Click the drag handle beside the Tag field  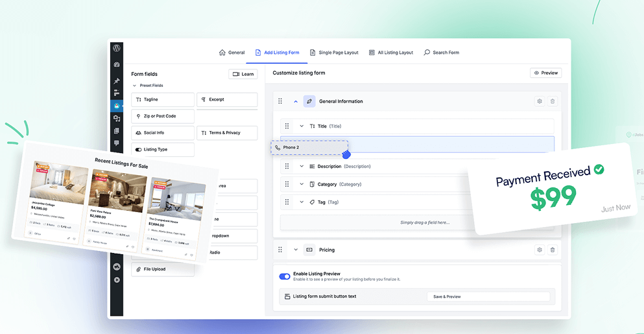point(287,202)
